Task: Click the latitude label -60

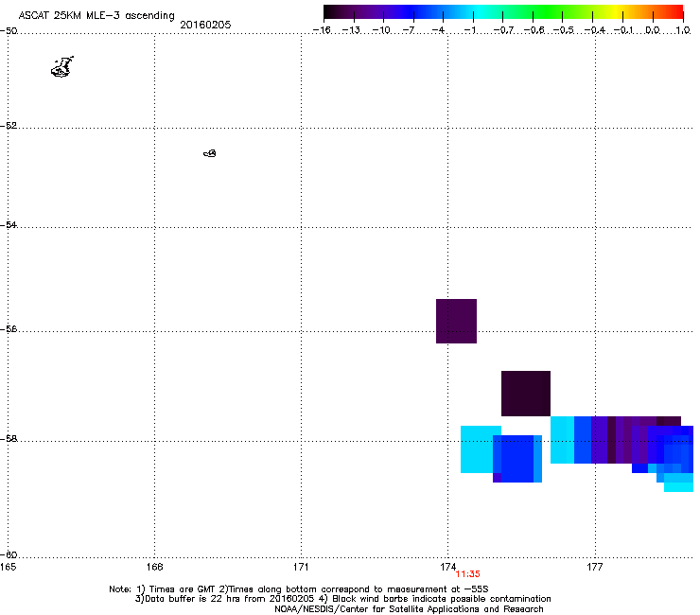Action: [x=9, y=555]
